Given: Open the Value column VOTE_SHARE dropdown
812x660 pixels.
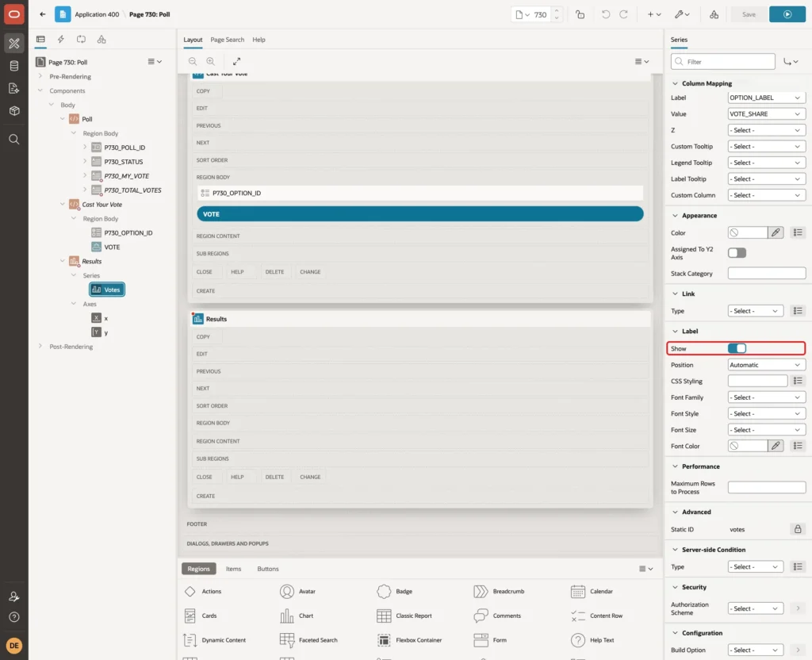Looking at the screenshot, I should click(x=767, y=114).
